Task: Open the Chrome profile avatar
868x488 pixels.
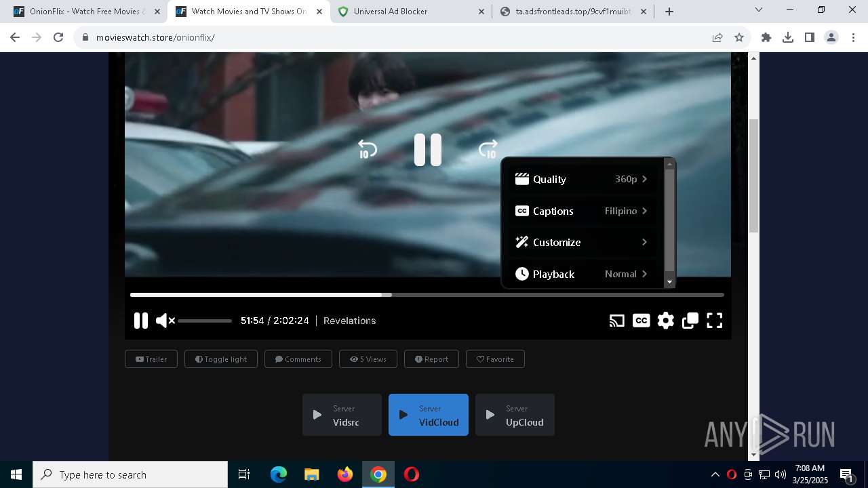Action: tap(831, 37)
